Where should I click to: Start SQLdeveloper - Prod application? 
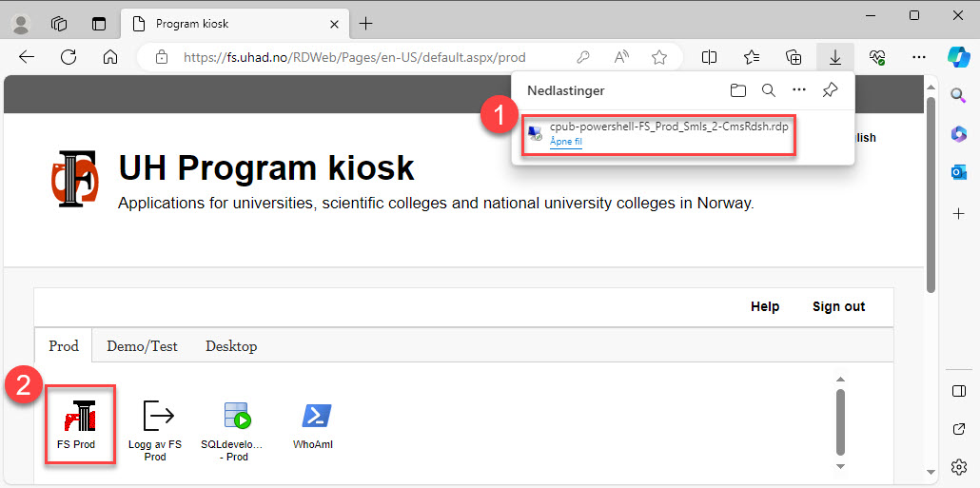point(237,431)
